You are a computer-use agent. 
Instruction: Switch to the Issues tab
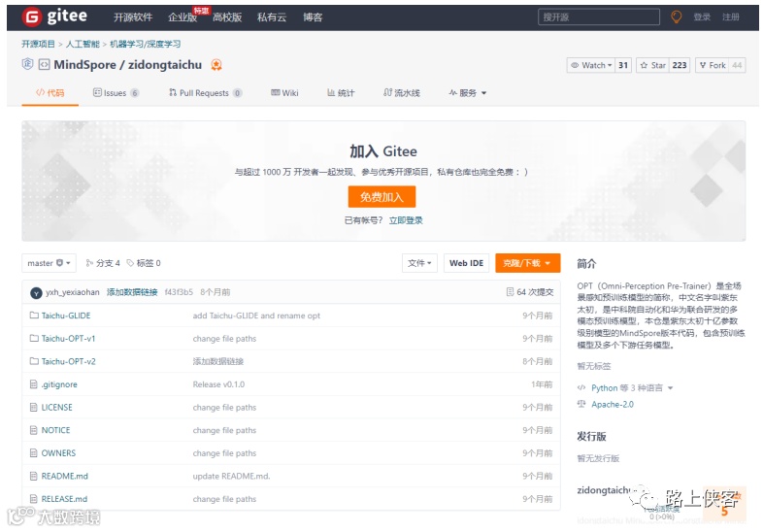point(116,92)
